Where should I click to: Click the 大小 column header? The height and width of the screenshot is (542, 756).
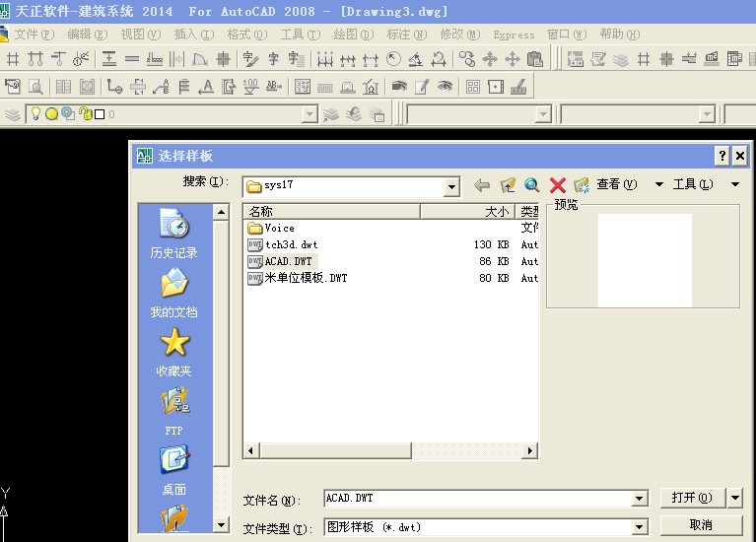(x=468, y=211)
